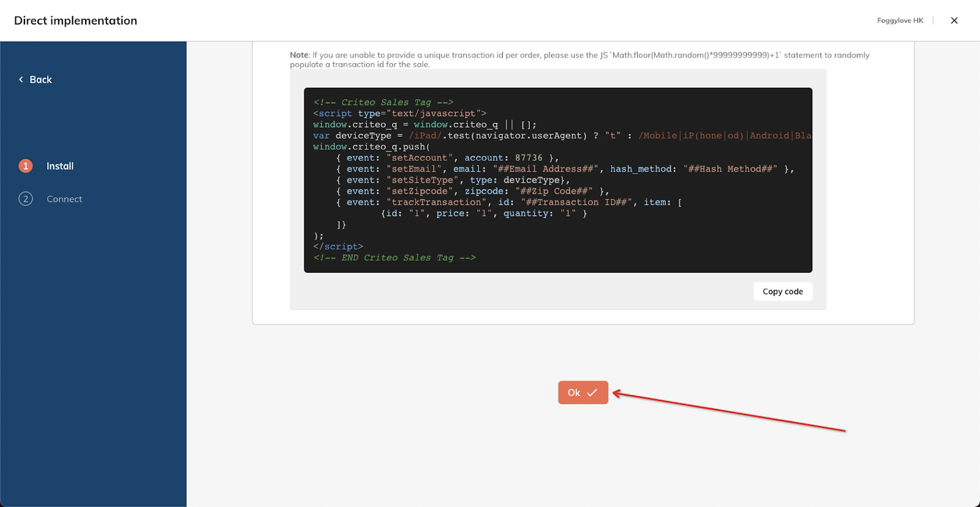The image size is (980, 507).
Task: Click the setSiteType event code line
Action: [x=453, y=180]
